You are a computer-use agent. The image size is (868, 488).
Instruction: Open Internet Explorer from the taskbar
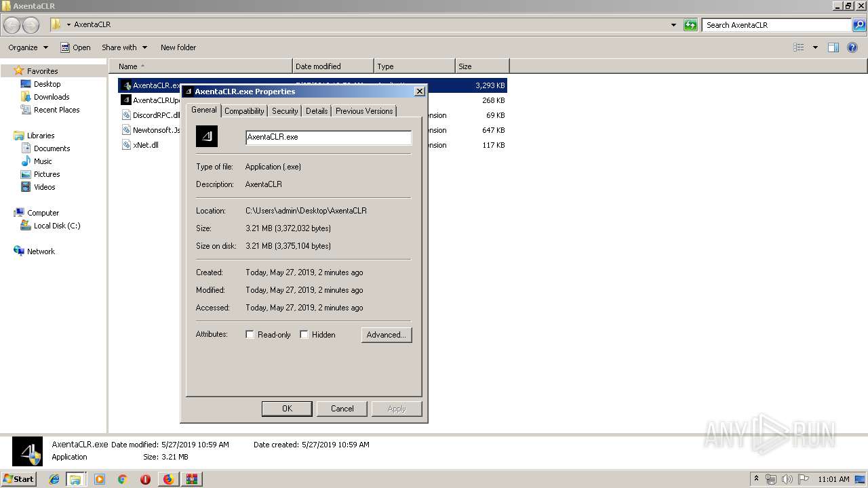[x=54, y=479]
